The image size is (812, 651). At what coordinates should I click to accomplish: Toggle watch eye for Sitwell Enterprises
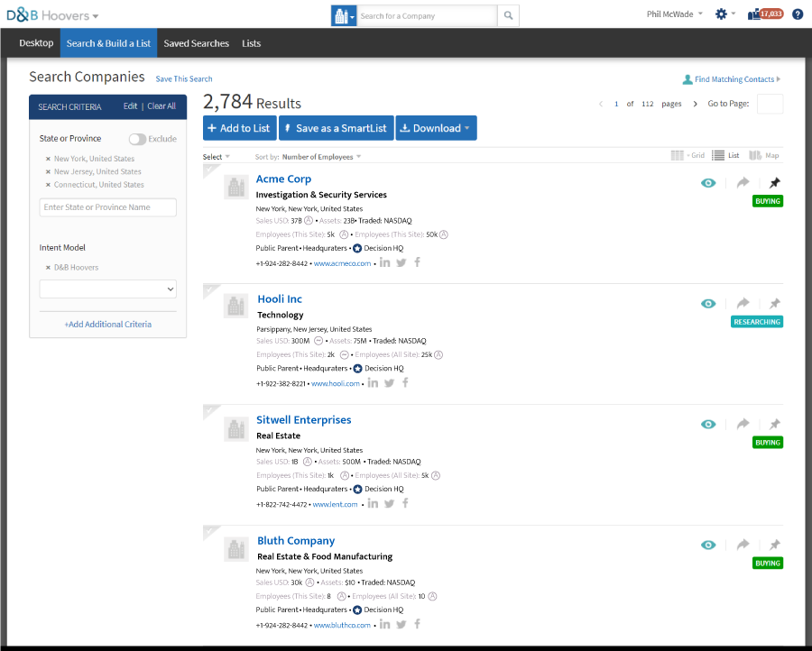click(708, 425)
